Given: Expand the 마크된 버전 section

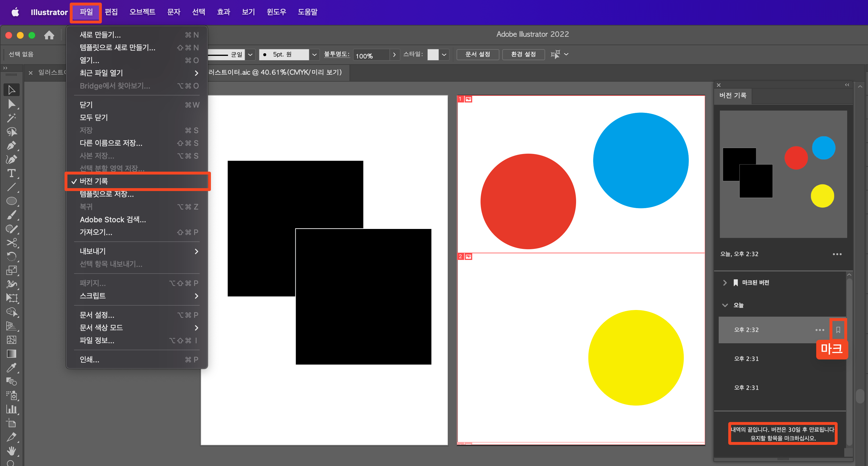Looking at the screenshot, I should coord(725,282).
